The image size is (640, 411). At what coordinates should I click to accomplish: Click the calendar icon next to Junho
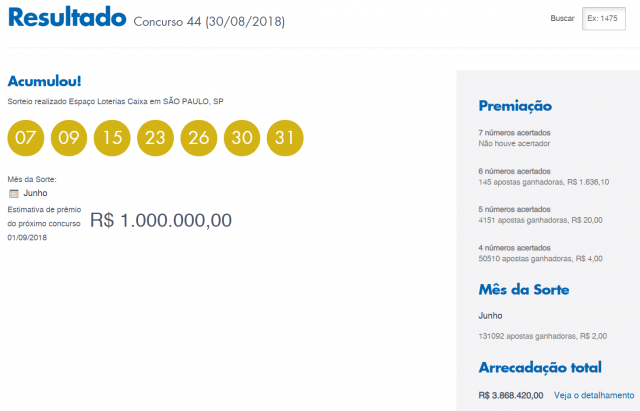tap(14, 193)
